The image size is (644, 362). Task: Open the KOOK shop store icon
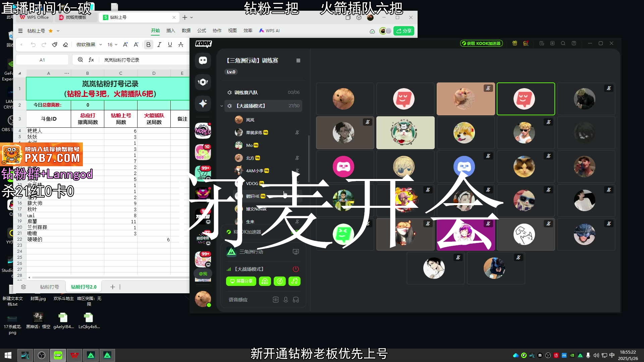coord(526,43)
